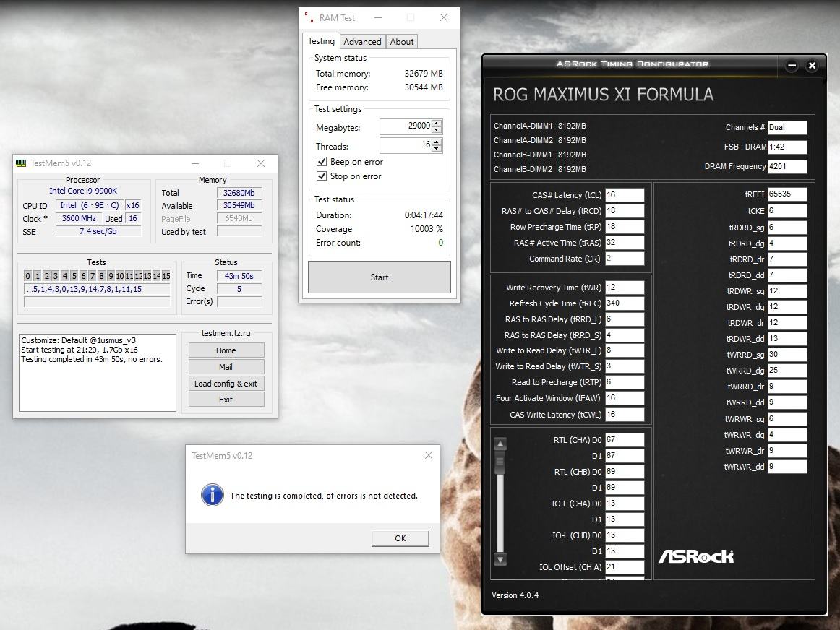The image size is (840, 630).
Task: Click the Error count value in RAM Test
Action: 440,243
